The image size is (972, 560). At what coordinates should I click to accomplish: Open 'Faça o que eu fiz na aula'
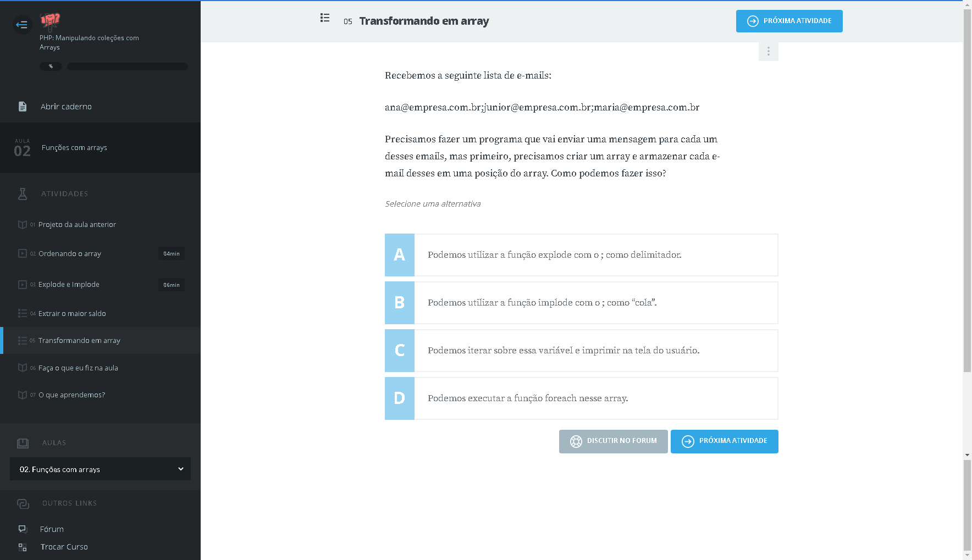[x=78, y=368]
